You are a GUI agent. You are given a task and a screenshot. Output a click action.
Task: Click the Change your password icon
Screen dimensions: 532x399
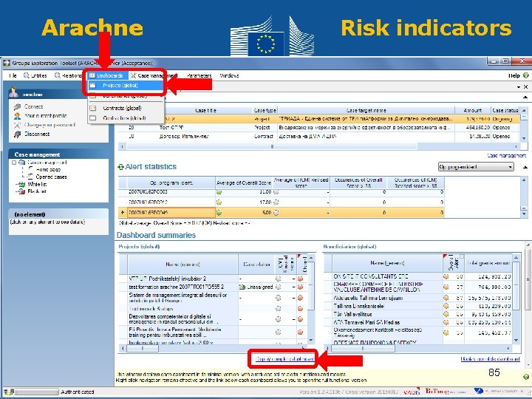pos(17,125)
